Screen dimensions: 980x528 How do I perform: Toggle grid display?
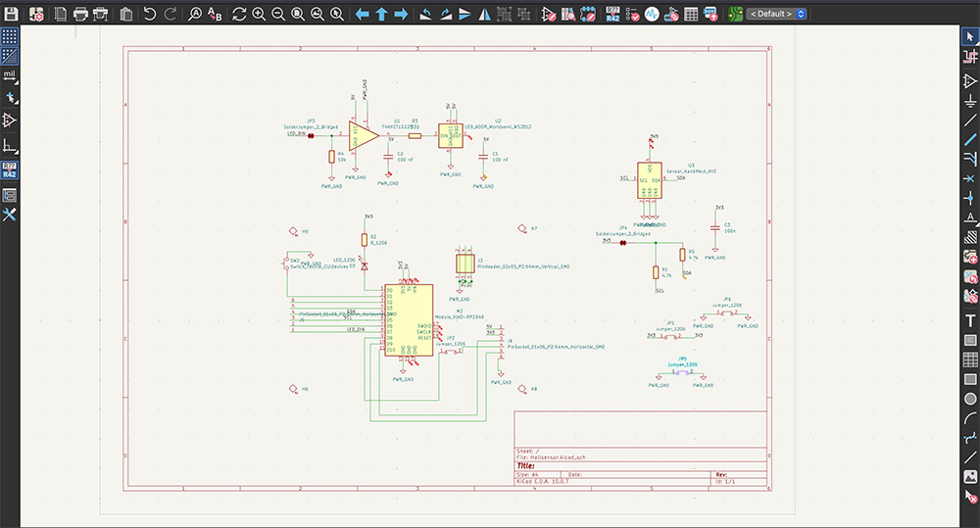click(x=10, y=36)
